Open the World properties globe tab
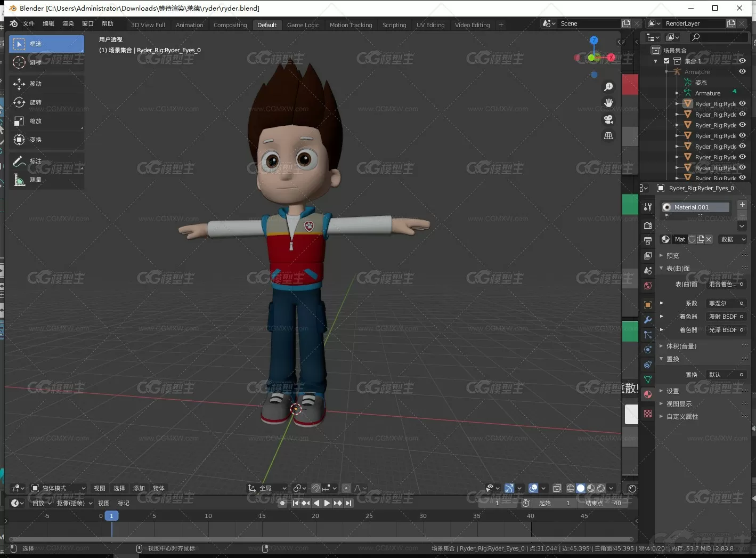 [x=648, y=286]
